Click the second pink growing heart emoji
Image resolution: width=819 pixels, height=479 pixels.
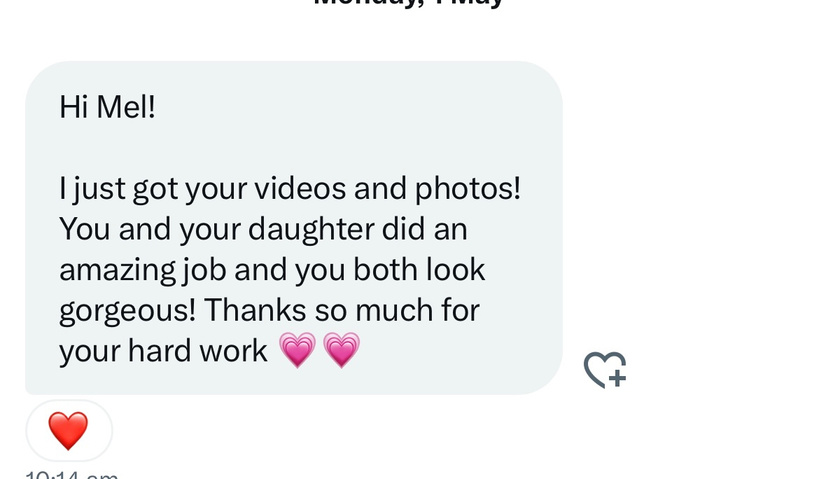[x=342, y=349]
